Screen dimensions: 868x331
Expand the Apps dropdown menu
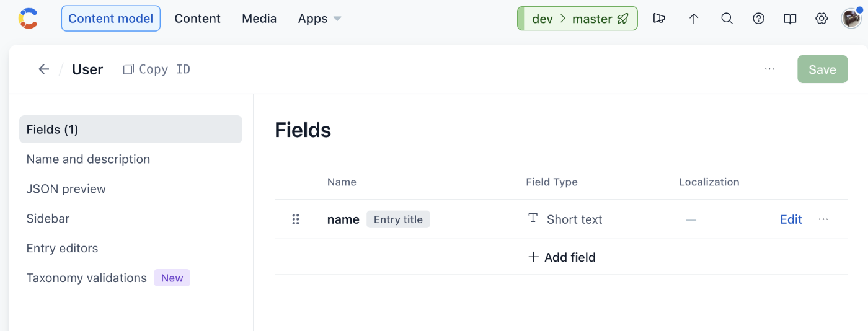coord(319,19)
